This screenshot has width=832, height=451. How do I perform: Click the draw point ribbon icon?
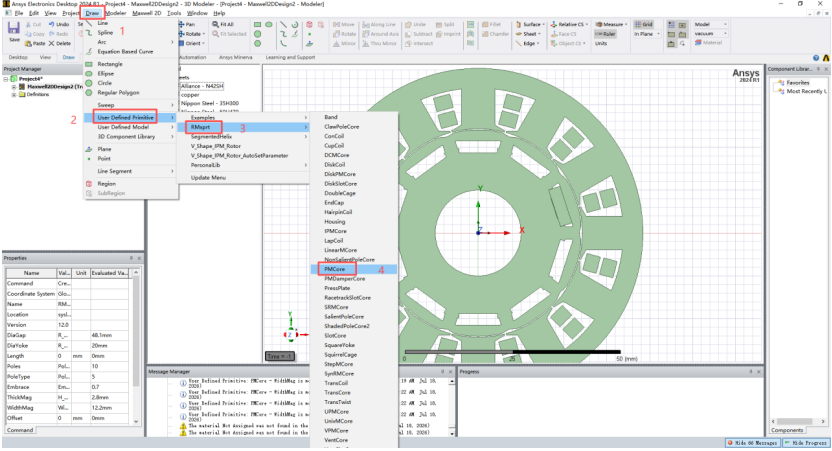tap(309, 34)
